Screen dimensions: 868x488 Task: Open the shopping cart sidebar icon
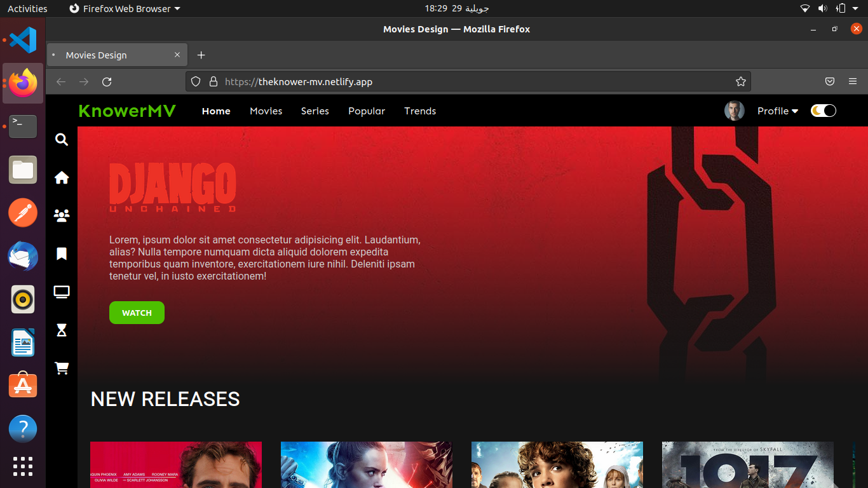[x=62, y=369]
